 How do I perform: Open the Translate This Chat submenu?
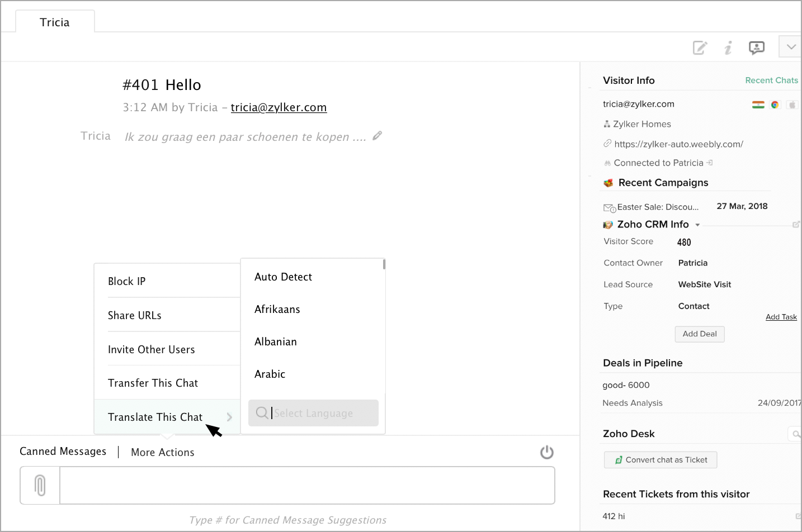pyautogui.click(x=167, y=417)
